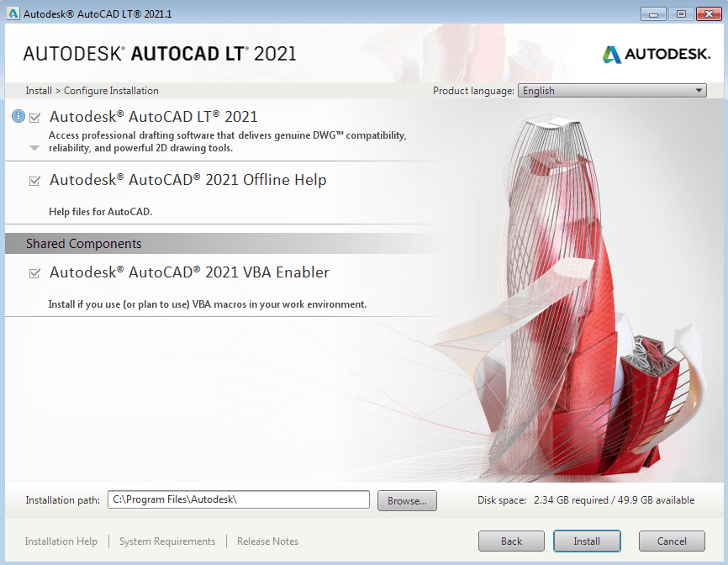Open the Product language dropdown
The image size is (728, 565).
click(612, 91)
